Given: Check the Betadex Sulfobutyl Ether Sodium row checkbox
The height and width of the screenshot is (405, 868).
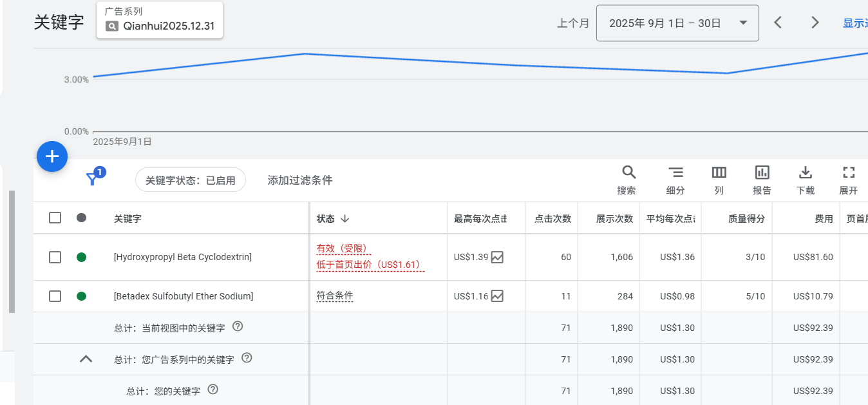Looking at the screenshot, I should 55,296.
